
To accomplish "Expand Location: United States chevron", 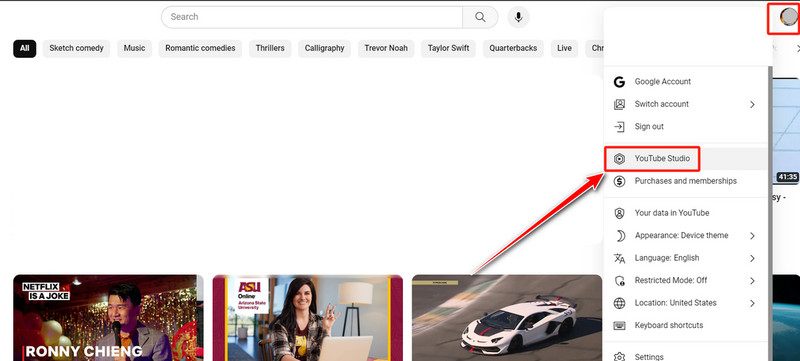I will coord(753,303).
